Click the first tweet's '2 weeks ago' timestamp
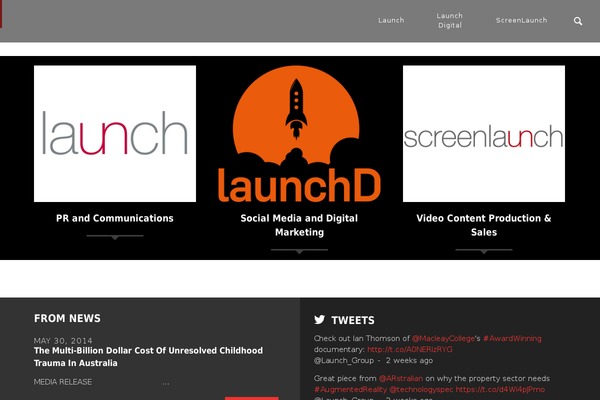 tap(409, 360)
